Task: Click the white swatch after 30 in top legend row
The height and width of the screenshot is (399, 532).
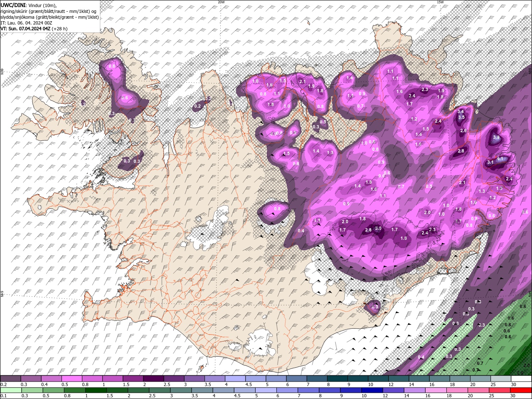Action: point(521,379)
